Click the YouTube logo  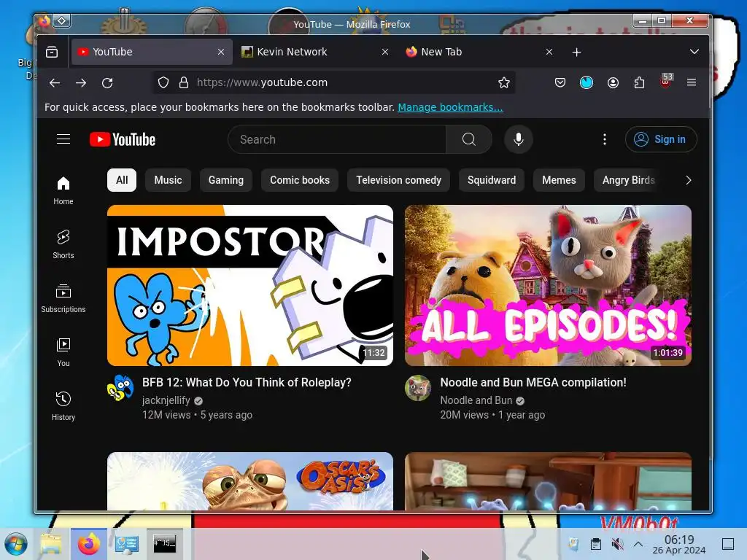coord(123,139)
